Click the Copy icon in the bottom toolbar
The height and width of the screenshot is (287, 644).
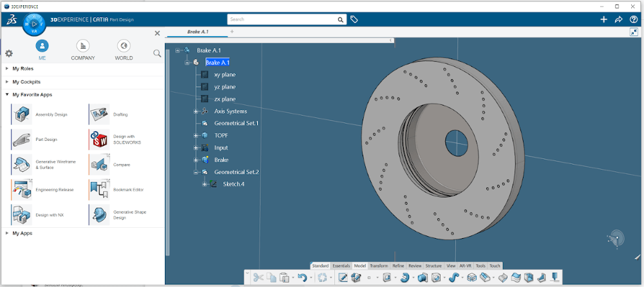coord(272,277)
